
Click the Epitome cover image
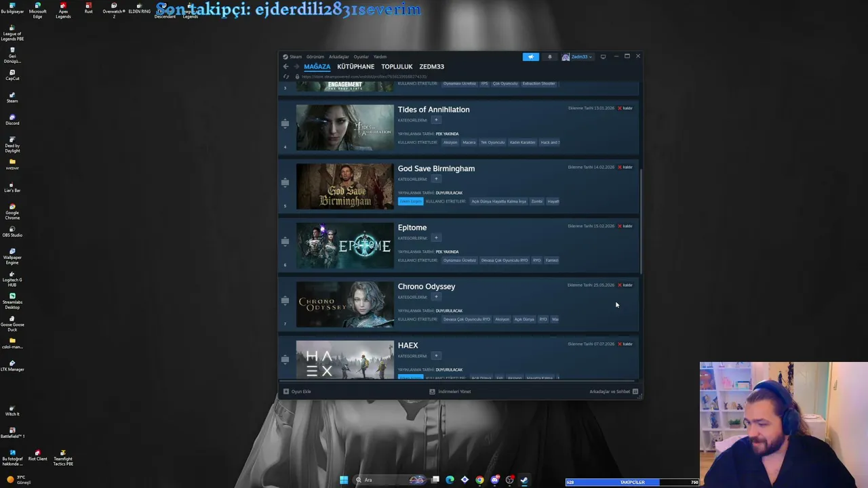pyautogui.click(x=344, y=245)
